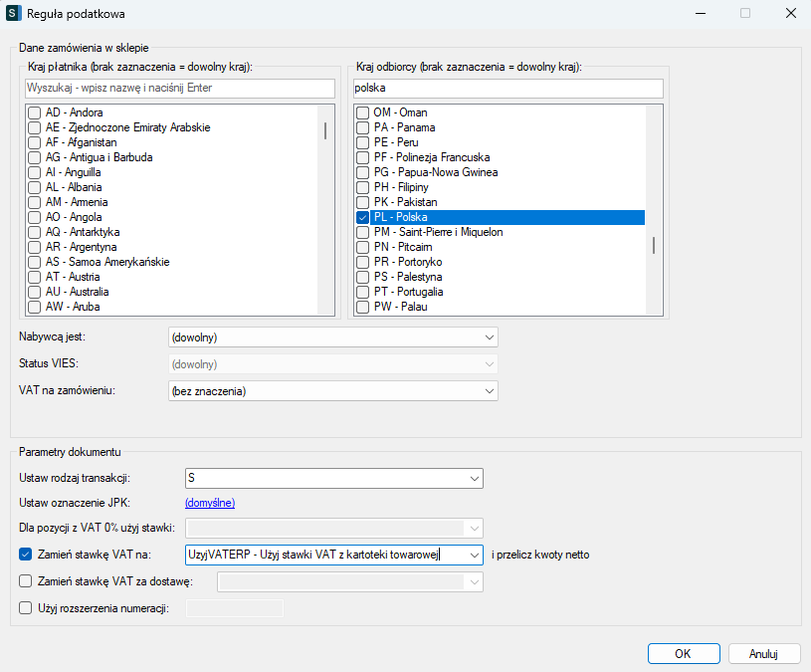Click the (domyślne) JPK link
The height and width of the screenshot is (672, 811).
(210, 503)
